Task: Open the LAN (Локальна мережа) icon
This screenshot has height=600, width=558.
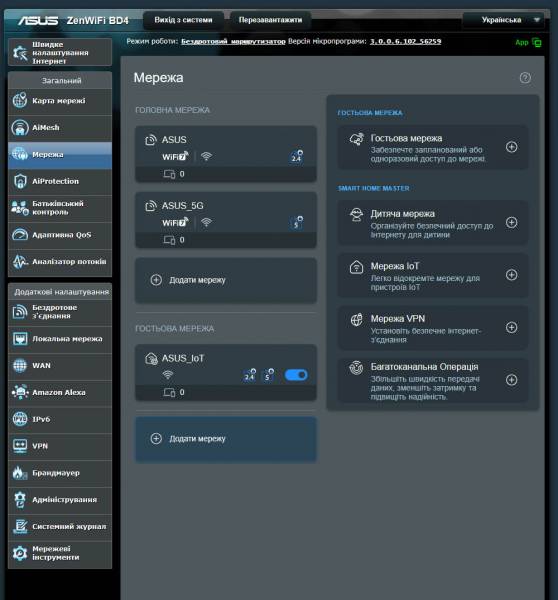Action: click(x=20, y=339)
